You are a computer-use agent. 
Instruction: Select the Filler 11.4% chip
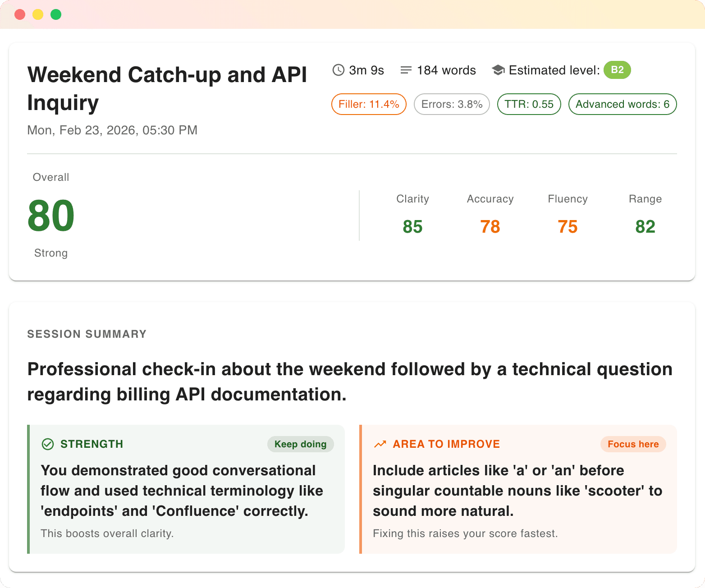(369, 104)
